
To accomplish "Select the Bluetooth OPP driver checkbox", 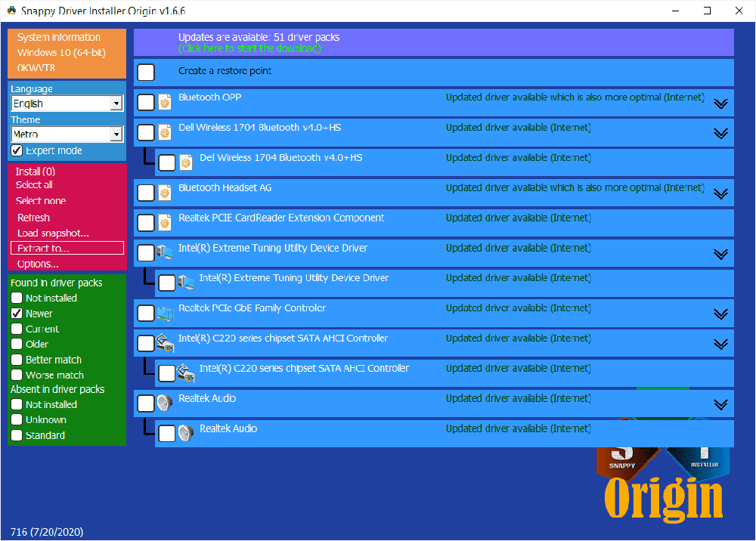I will point(146,102).
